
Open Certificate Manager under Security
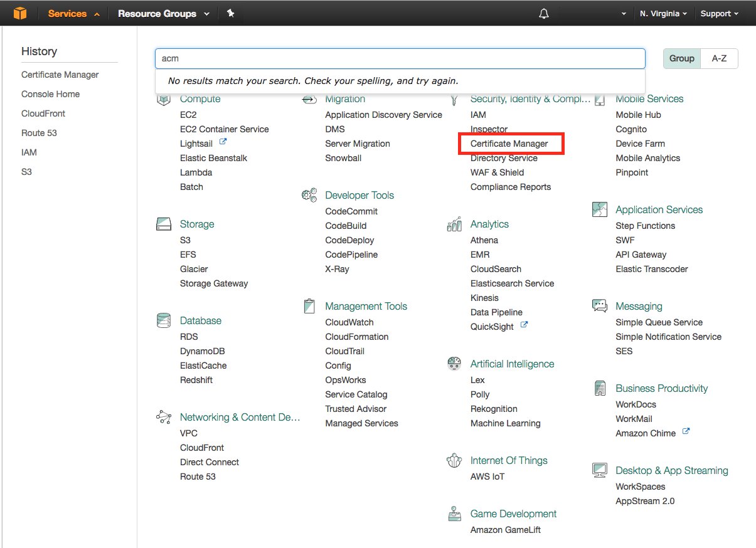point(509,144)
